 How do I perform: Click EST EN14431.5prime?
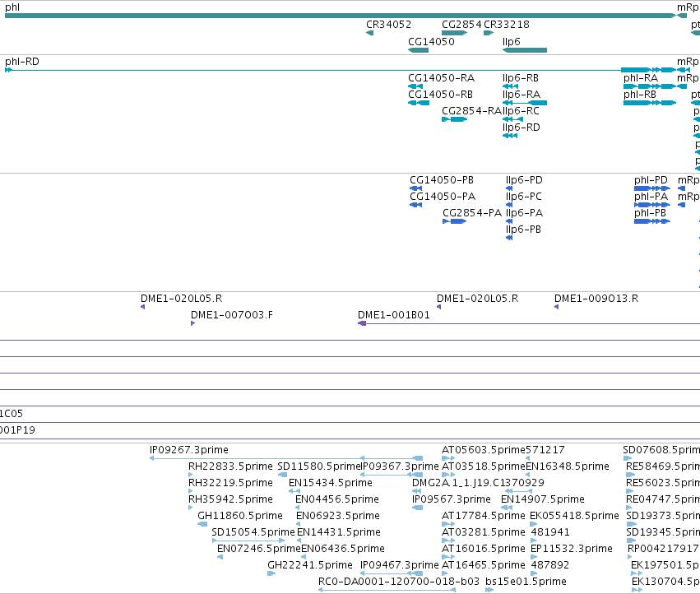coord(339,532)
